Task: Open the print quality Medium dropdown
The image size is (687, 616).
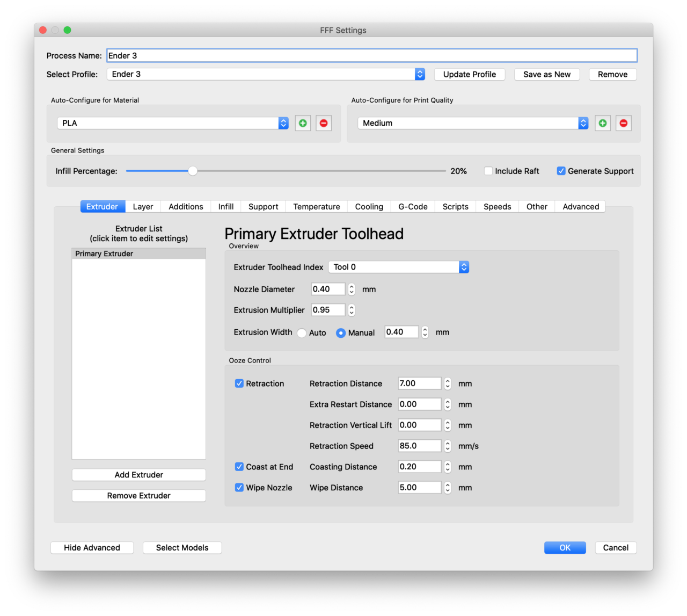Action: point(472,123)
